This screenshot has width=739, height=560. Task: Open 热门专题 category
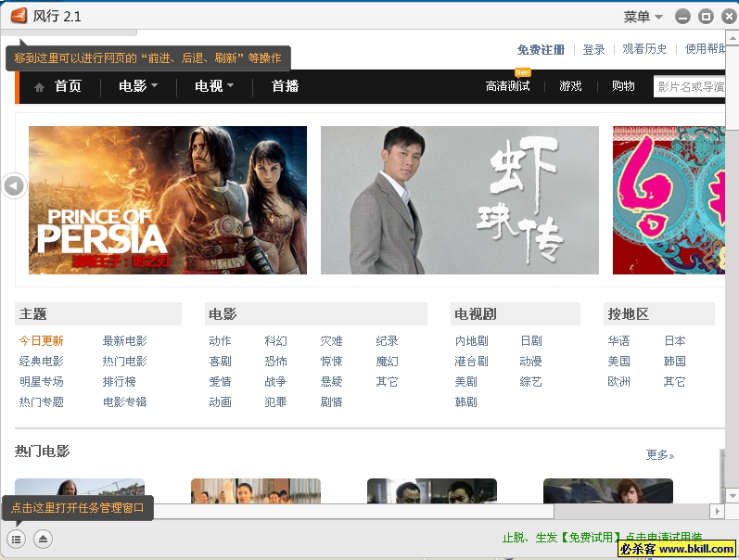pos(42,401)
